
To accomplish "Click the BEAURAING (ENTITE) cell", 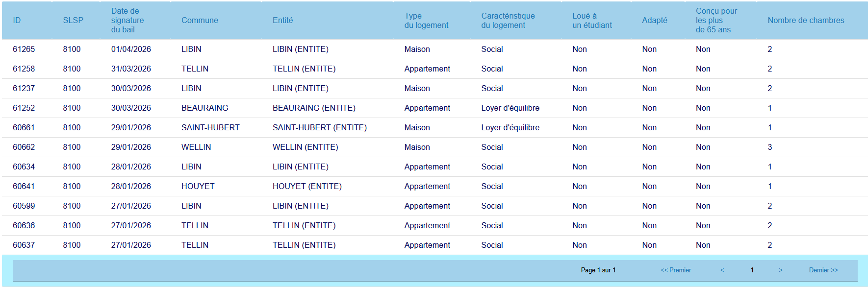I will [314, 108].
